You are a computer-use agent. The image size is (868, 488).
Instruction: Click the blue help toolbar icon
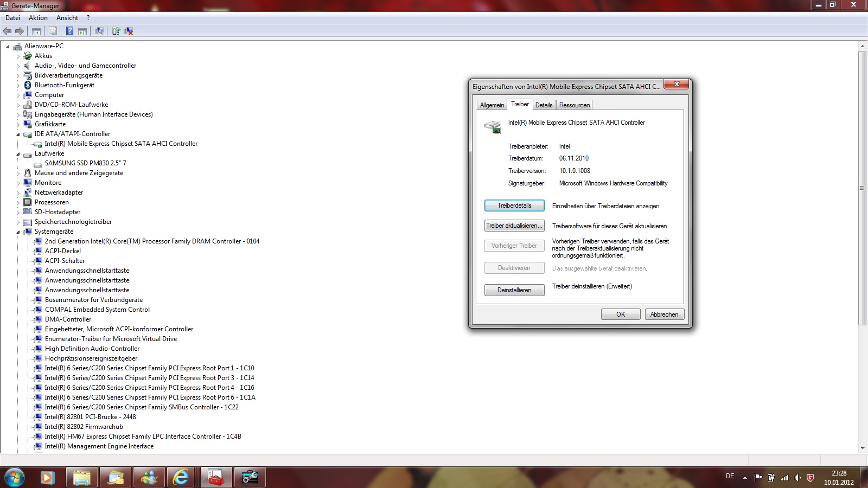[69, 31]
